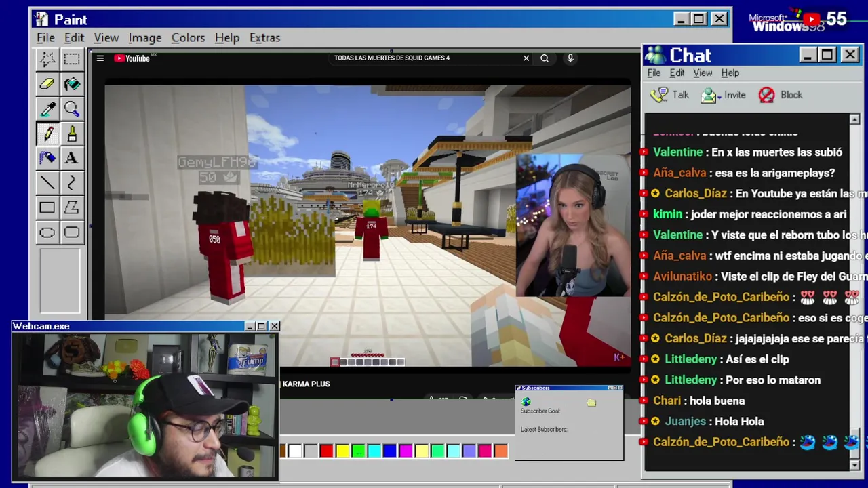Click the YouTube search magnifier icon
Image resolution: width=868 pixels, height=488 pixels.
click(x=545, y=58)
